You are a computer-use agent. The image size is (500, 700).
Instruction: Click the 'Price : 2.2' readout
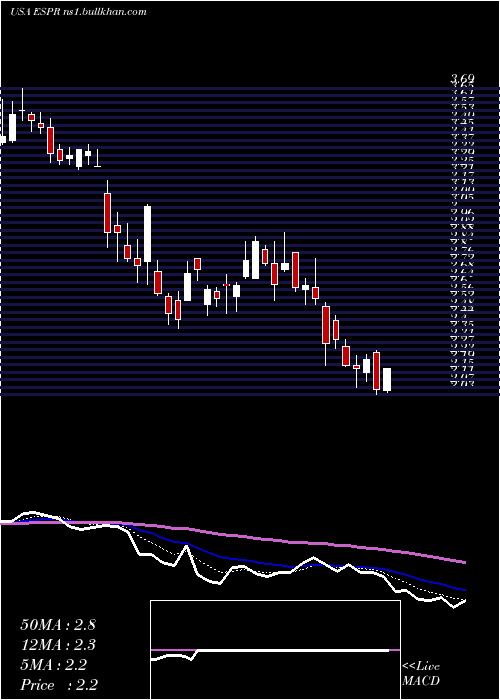59,685
